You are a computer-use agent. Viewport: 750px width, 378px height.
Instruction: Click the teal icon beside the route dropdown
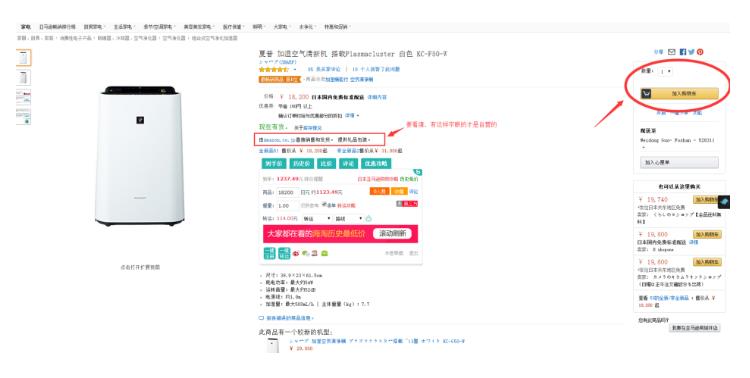coord(368,219)
